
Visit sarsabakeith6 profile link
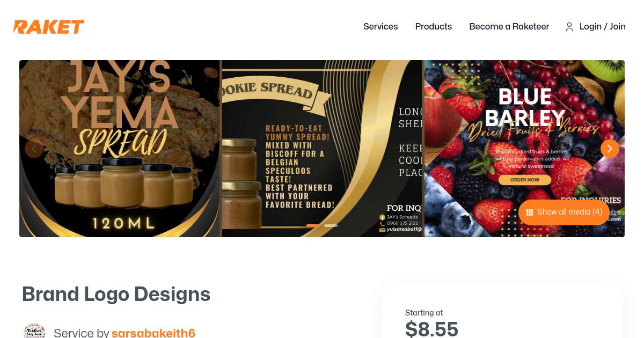(153, 333)
